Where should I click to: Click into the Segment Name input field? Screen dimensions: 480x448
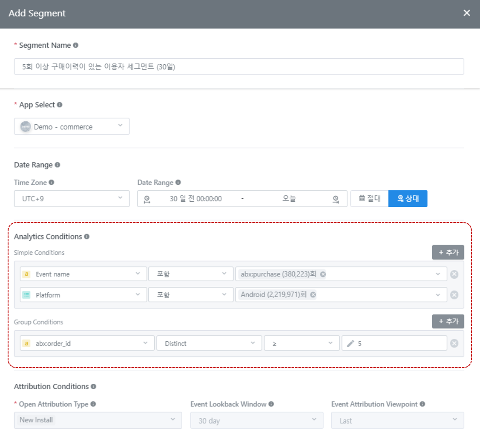coord(239,66)
